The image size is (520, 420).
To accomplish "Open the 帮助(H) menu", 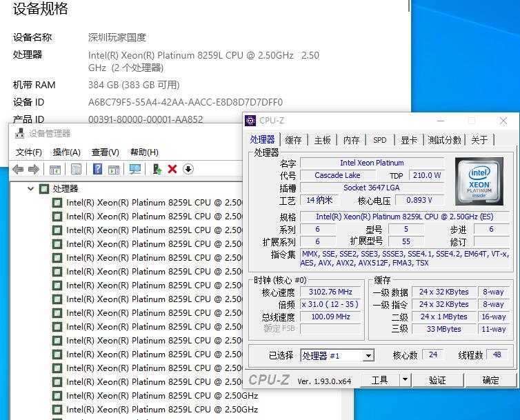I will pyautogui.click(x=144, y=152).
